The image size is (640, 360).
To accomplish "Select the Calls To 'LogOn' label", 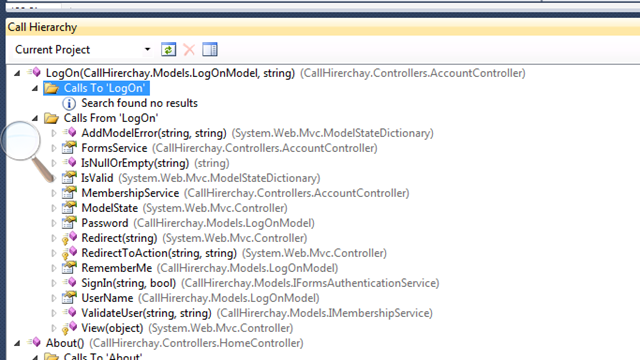I will point(104,88).
